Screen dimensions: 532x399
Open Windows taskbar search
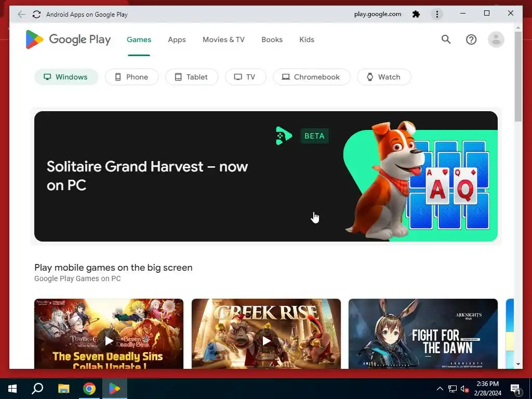click(x=37, y=389)
